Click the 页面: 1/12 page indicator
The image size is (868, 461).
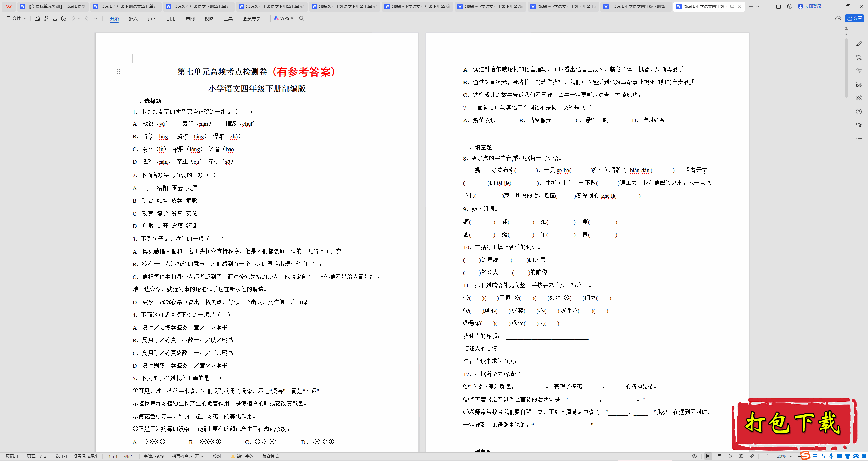(x=37, y=456)
